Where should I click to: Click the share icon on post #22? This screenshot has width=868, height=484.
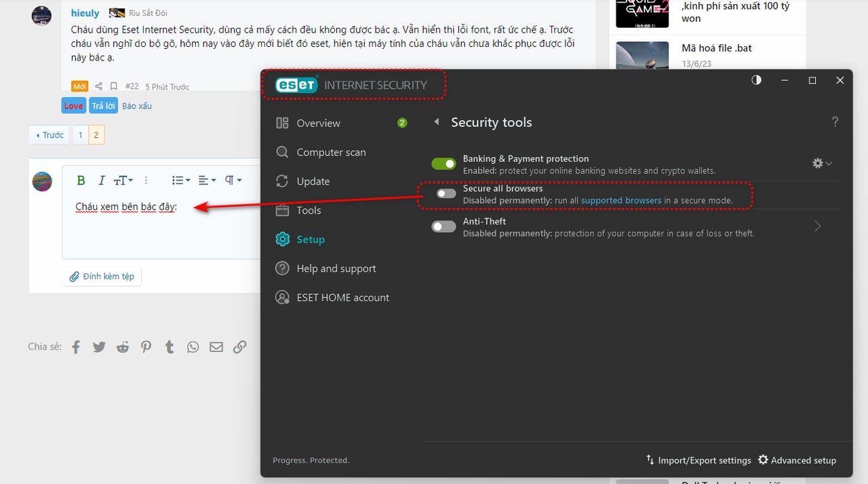[98, 86]
